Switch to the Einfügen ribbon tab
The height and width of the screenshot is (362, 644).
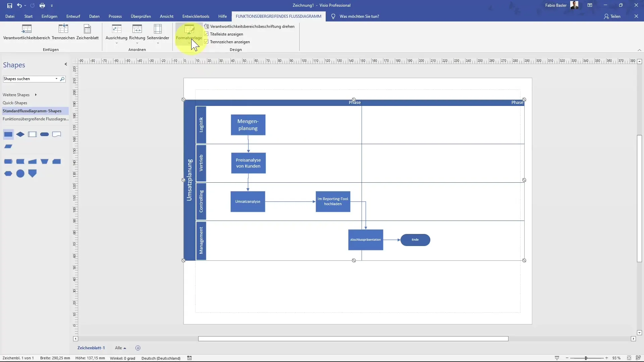click(x=49, y=16)
